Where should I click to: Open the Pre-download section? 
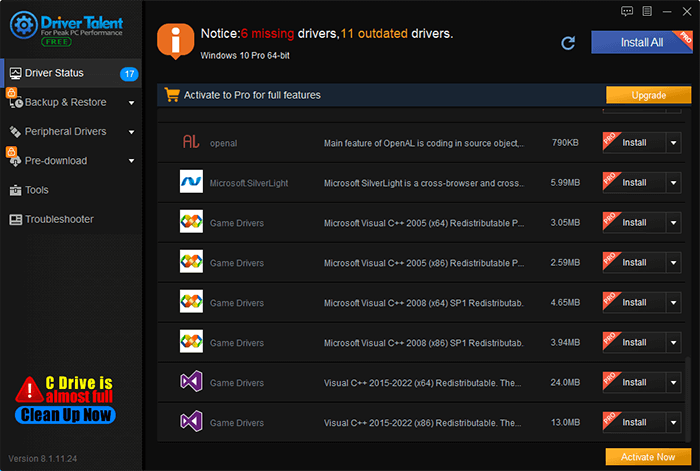(x=71, y=161)
